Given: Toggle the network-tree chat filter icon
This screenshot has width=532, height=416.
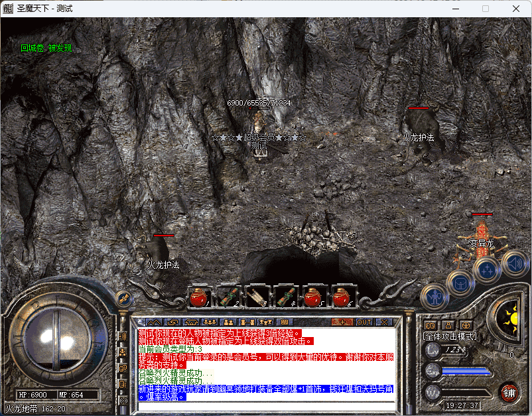Looking at the screenshot, I should point(123,352).
